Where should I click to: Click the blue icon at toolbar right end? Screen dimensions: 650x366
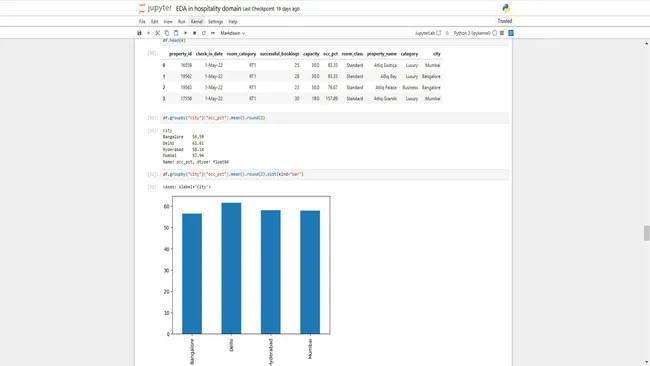click(x=511, y=33)
